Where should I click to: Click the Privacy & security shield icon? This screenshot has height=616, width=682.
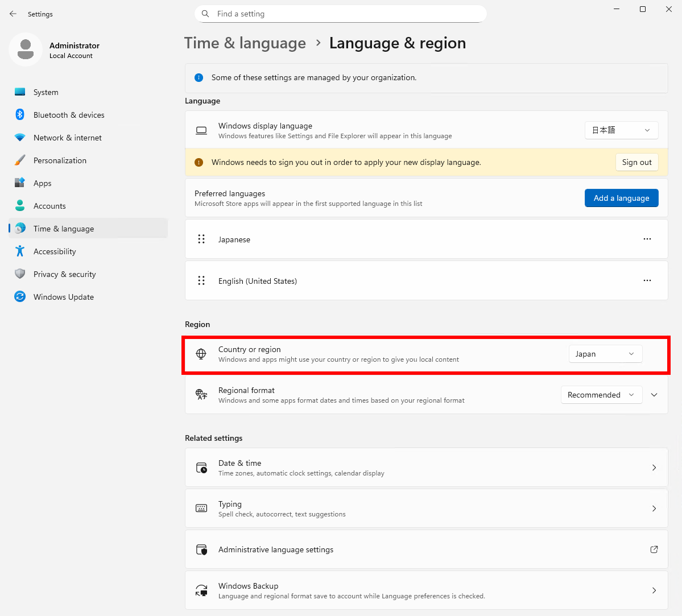tap(20, 274)
